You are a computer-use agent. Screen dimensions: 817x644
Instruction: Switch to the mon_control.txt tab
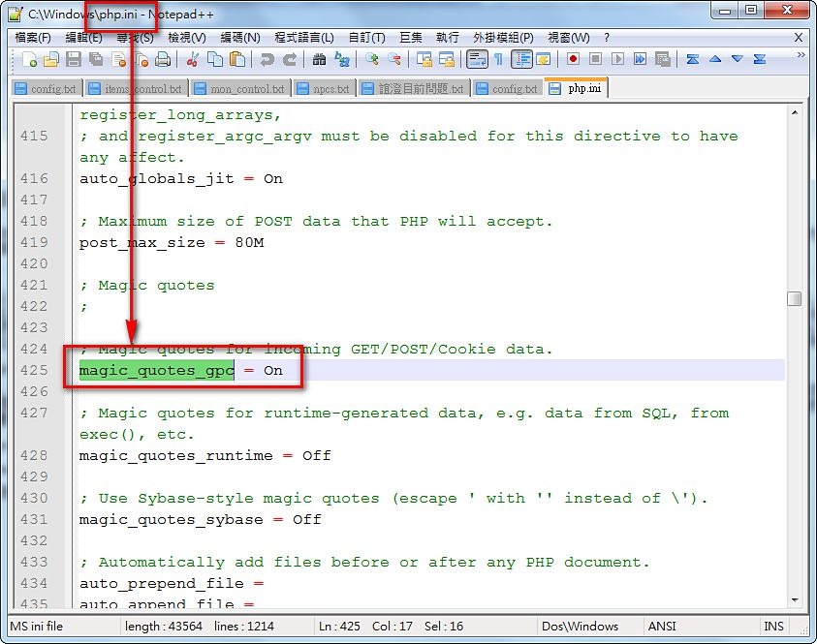241,89
